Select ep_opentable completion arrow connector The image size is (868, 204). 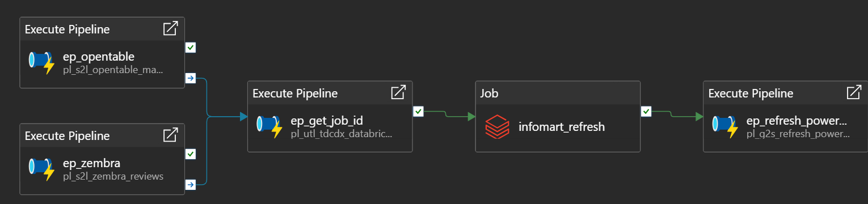pos(191,78)
